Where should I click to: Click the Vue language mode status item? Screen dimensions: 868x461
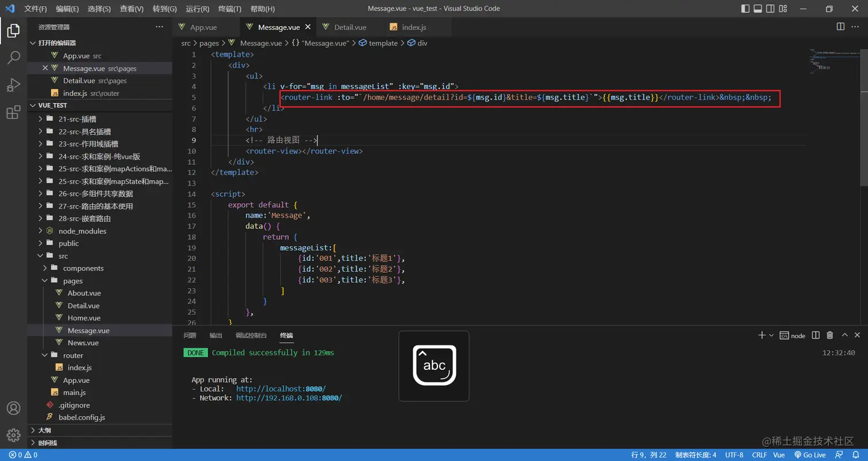[x=779, y=455]
